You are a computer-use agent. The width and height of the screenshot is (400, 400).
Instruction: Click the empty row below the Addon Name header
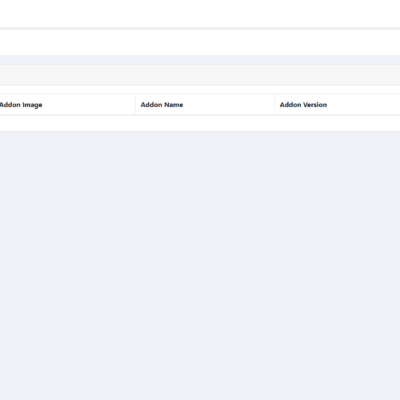coord(200,123)
